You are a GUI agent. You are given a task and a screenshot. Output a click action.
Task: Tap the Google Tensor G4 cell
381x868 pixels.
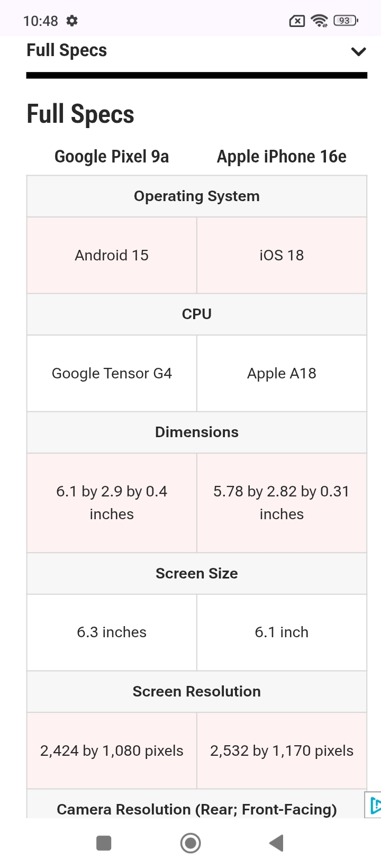pyautogui.click(x=112, y=373)
